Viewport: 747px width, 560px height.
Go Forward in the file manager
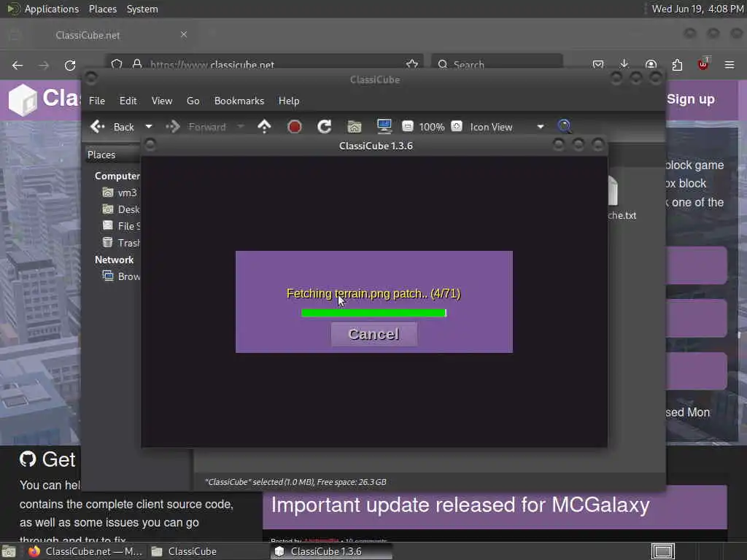(x=196, y=127)
